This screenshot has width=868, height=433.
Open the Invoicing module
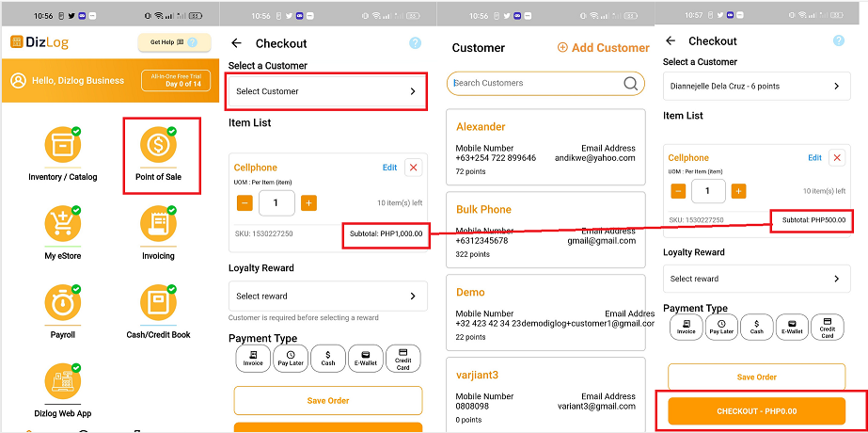click(x=158, y=233)
